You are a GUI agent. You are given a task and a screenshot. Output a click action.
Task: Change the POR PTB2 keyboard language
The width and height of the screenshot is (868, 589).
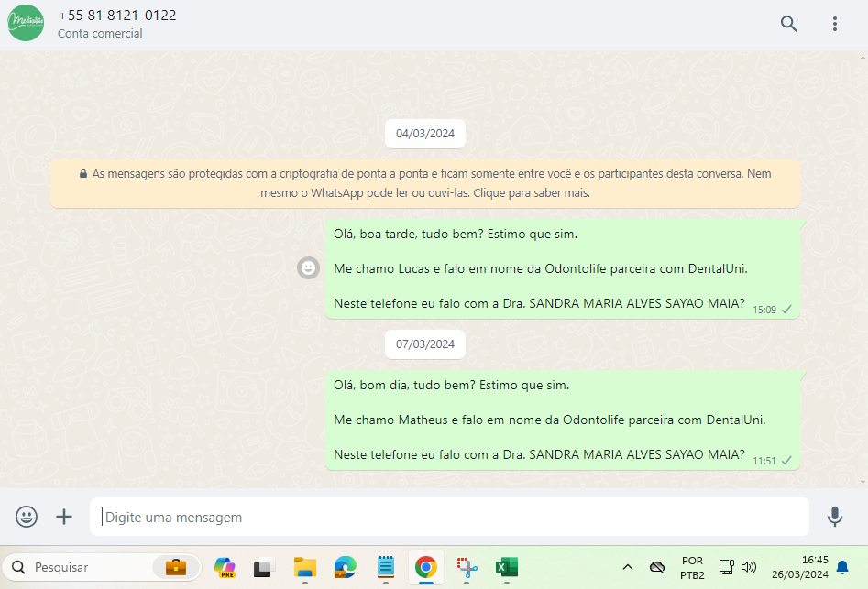pyautogui.click(x=692, y=567)
